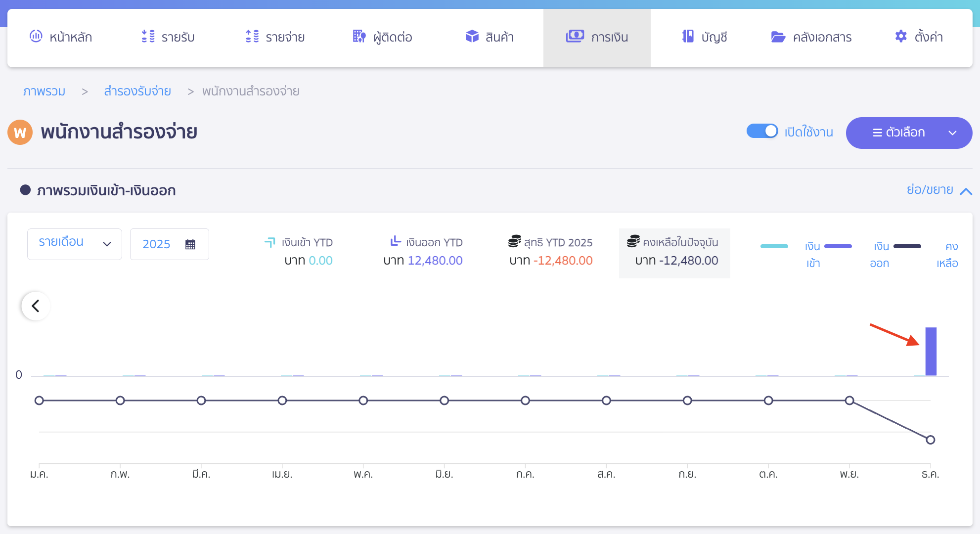Click the expense list icon beside รายจ่าย
Viewport: 980px width, 534px height.
252,37
